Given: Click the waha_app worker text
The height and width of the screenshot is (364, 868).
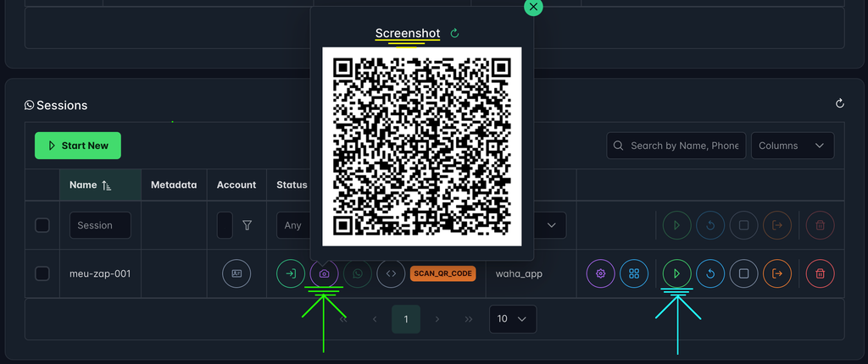Looking at the screenshot, I should [x=519, y=273].
